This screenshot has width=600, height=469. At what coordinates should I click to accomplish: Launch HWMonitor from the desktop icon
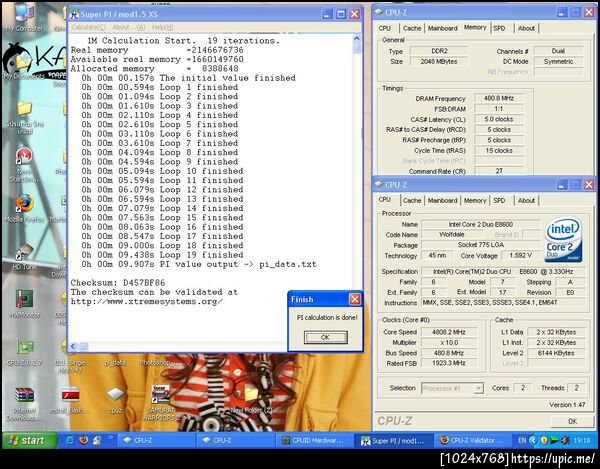click(x=24, y=304)
